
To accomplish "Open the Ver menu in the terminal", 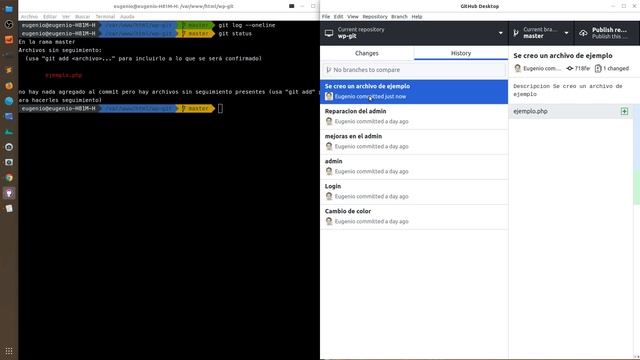I will coord(66,17).
